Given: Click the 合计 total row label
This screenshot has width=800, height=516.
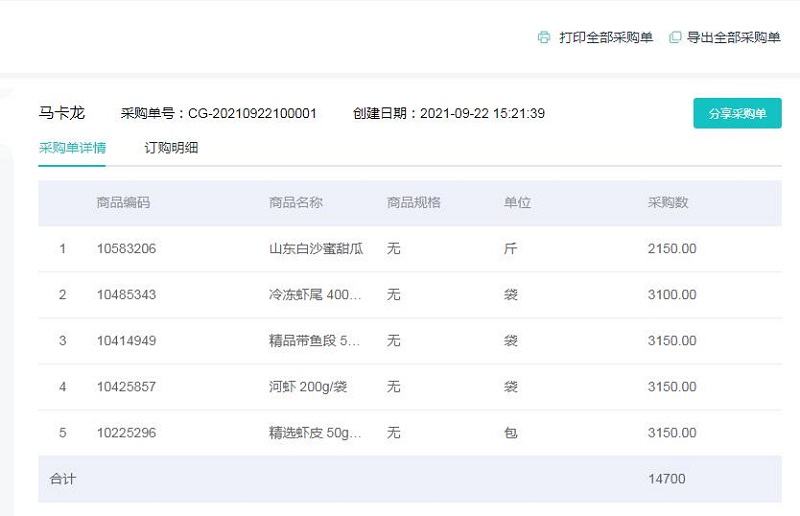Looking at the screenshot, I should click(x=63, y=479).
